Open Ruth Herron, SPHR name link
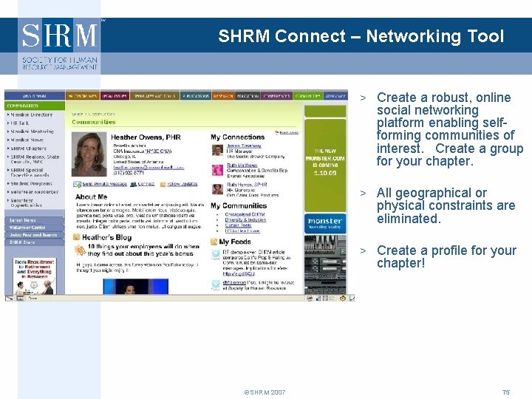The width and height of the screenshot is (532, 399). coord(247,185)
